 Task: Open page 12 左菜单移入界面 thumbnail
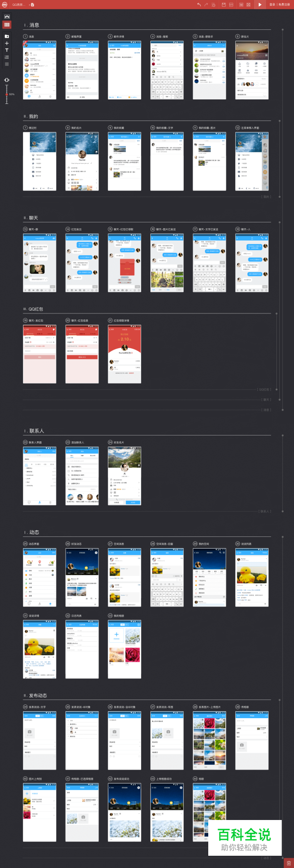coord(252,161)
